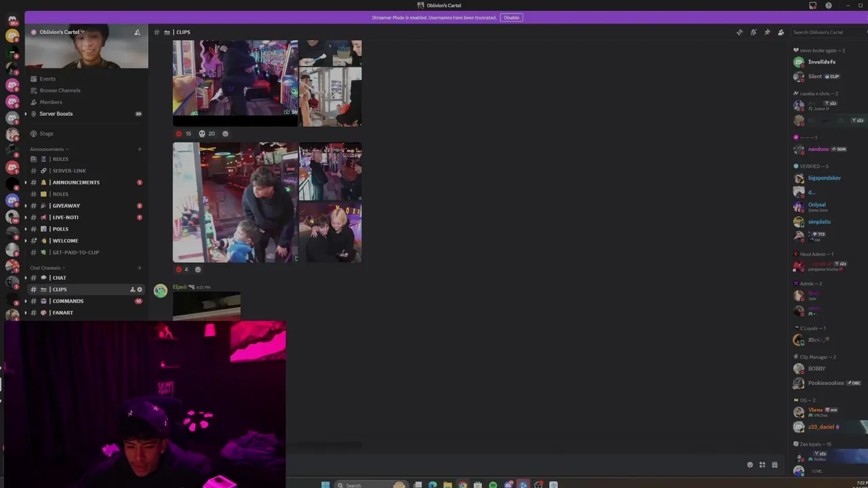868x488 pixels.
Task: Open Google Chrome from the taskbar
Action: [463, 485]
